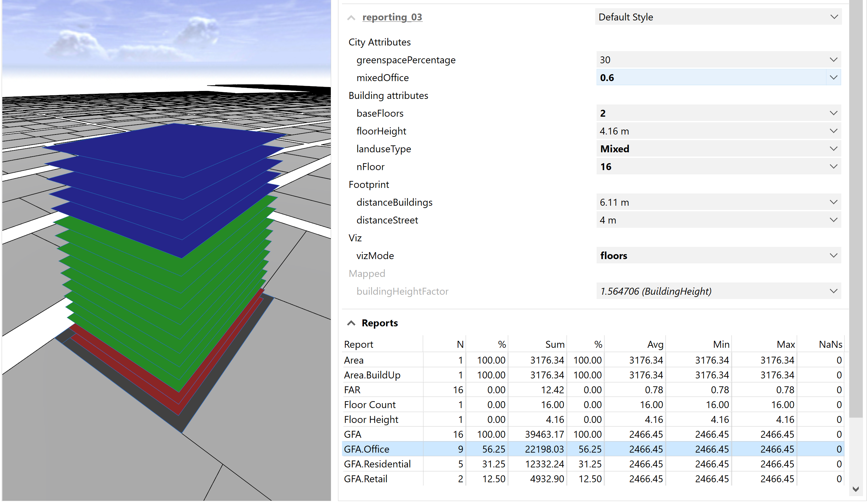Open greenspacePercentage dropdown arrow
Image resolution: width=867 pixels, height=504 pixels.
[833, 60]
